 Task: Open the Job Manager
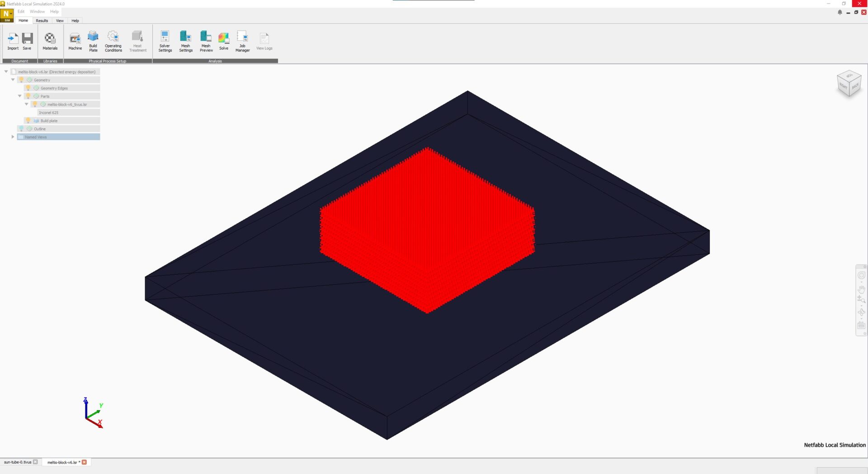pos(242,40)
